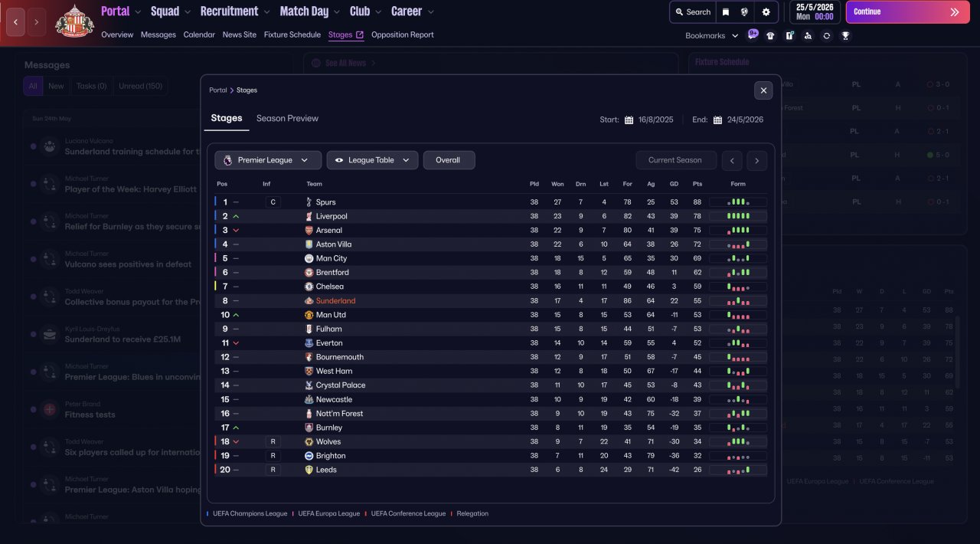Expand the Bookmarks dropdown
This screenshot has width=980, height=544.
pyautogui.click(x=712, y=35)
